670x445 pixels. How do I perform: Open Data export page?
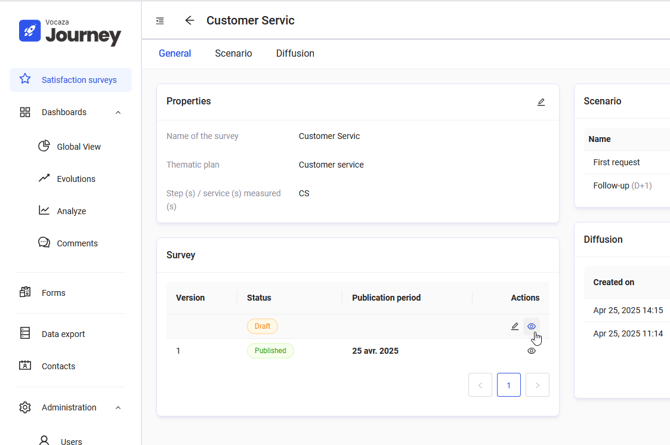[63, 334]
